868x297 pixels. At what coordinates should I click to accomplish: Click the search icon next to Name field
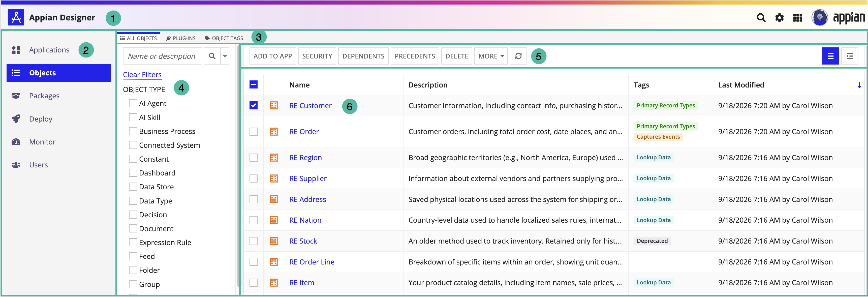(212, 56)
